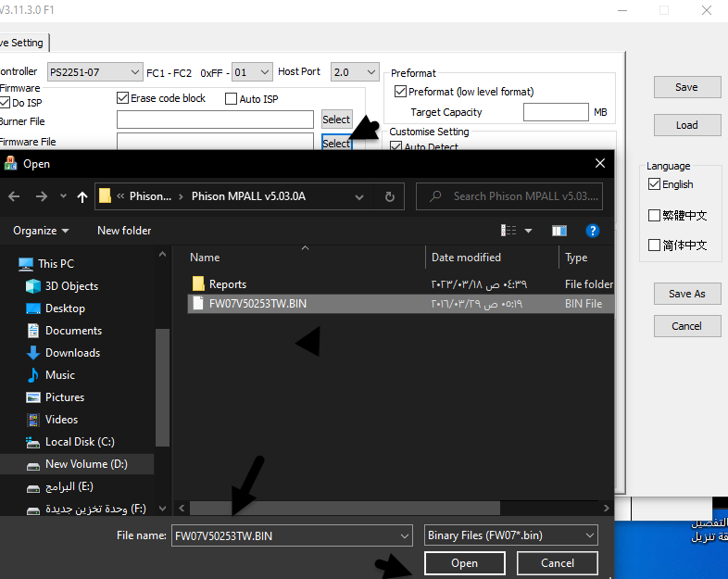
Task: Select New Volume (D:) drive
Action: (x=77, y=464)
